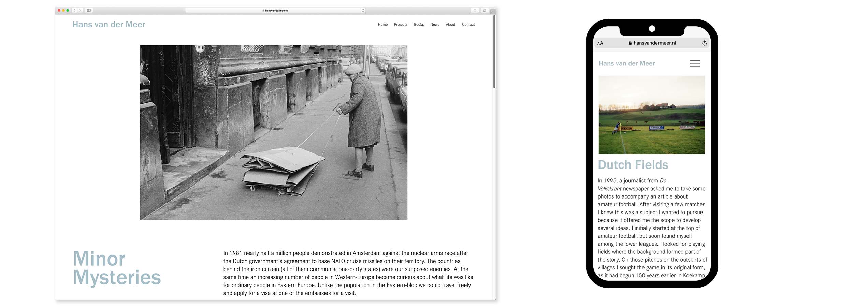This screenshot has width=868, height=307.
Task: Reload the page in the desktop browser
Action: click(x=363, y=11)
